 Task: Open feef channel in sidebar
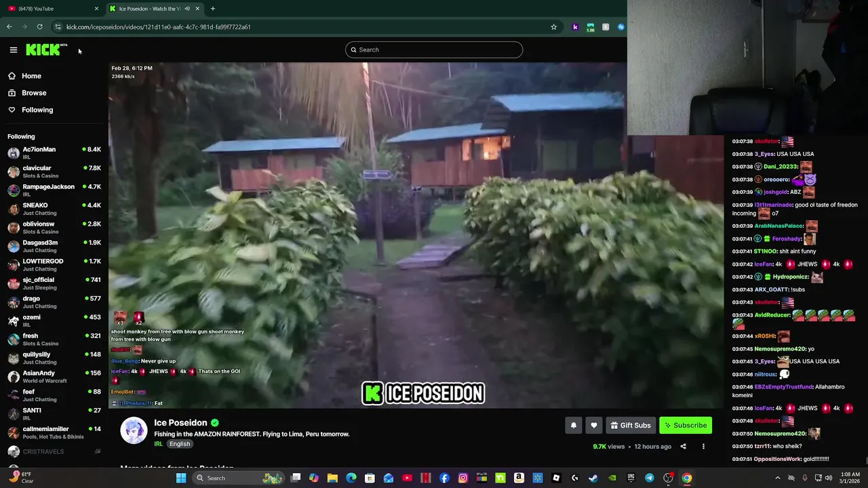[x=54, y=395]
